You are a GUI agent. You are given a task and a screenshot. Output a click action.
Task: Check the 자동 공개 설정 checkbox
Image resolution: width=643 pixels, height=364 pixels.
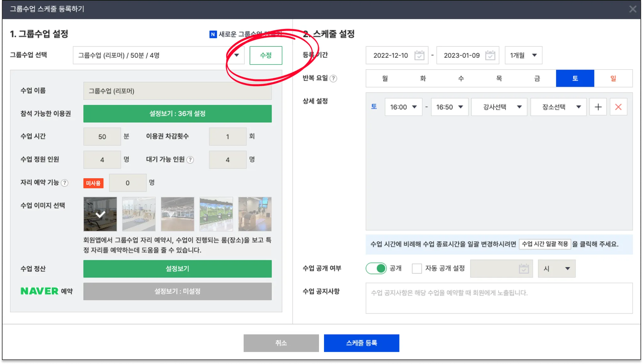click(x=417, y=269)
